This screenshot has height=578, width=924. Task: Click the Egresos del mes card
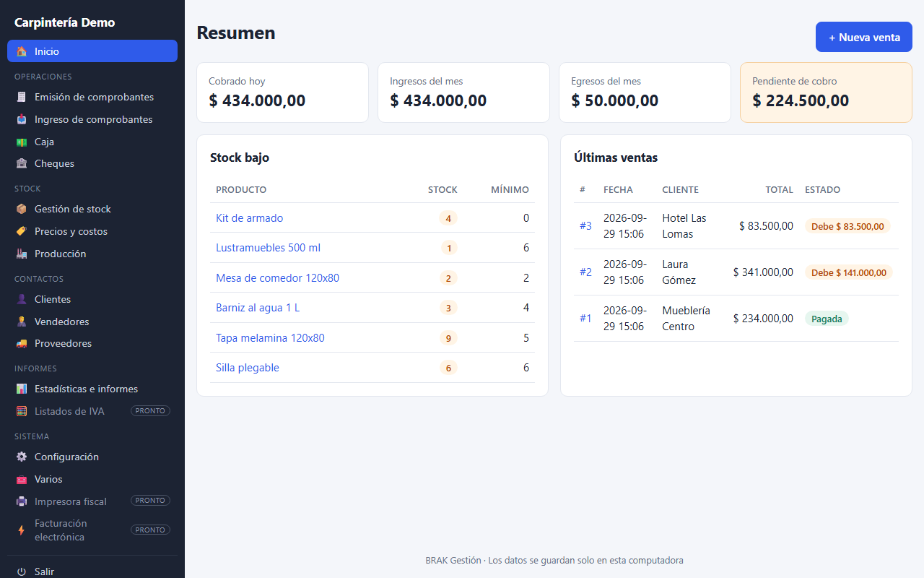(645, 92)
